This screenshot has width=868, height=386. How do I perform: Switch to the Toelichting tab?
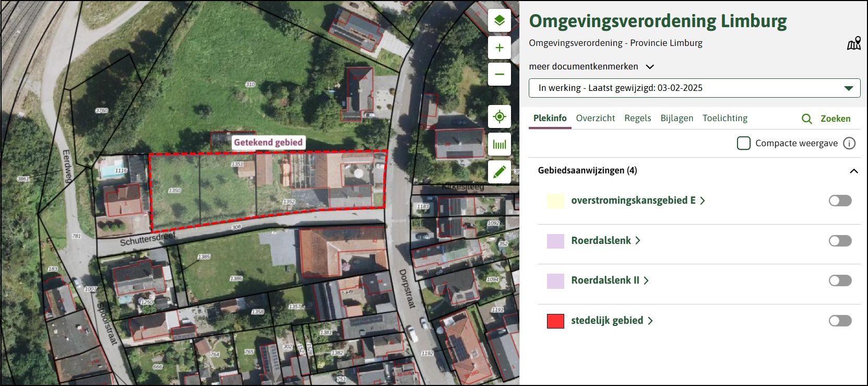click(725, 118)
